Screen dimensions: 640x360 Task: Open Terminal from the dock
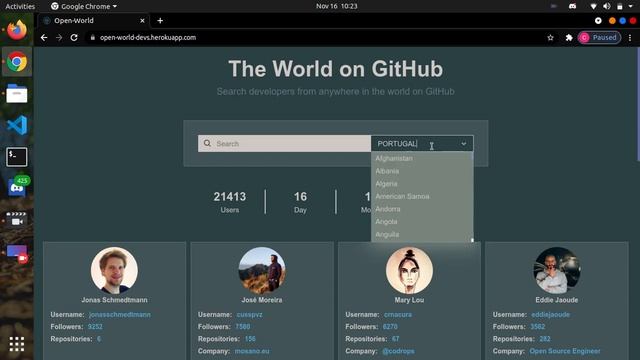(17, 157)
